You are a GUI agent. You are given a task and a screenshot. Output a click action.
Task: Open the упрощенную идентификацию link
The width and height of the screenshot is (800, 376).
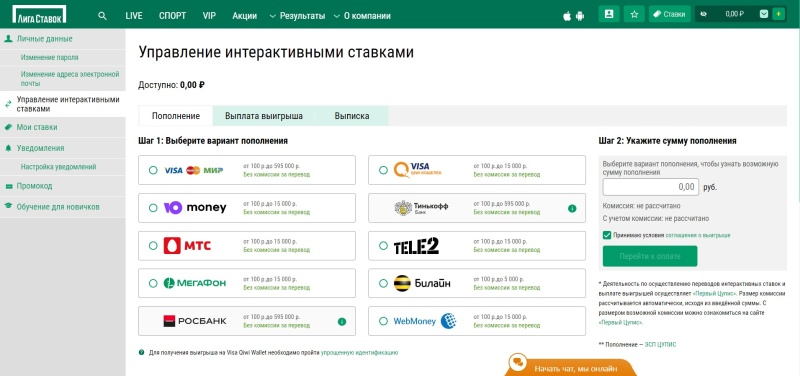point(359,353)
